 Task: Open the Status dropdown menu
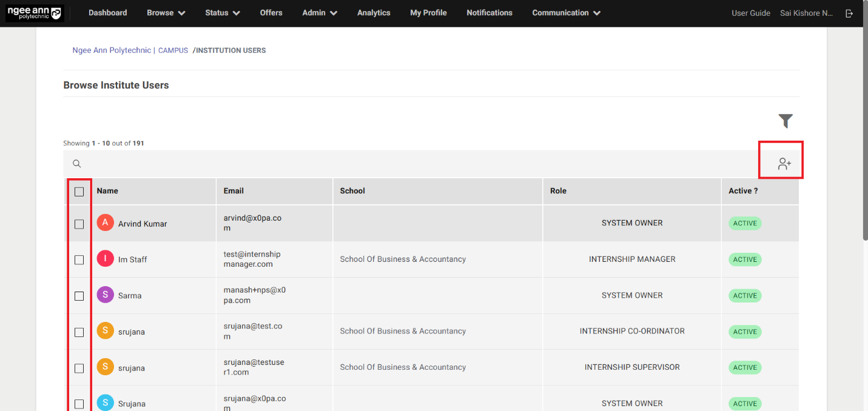[x=222, y=13]
